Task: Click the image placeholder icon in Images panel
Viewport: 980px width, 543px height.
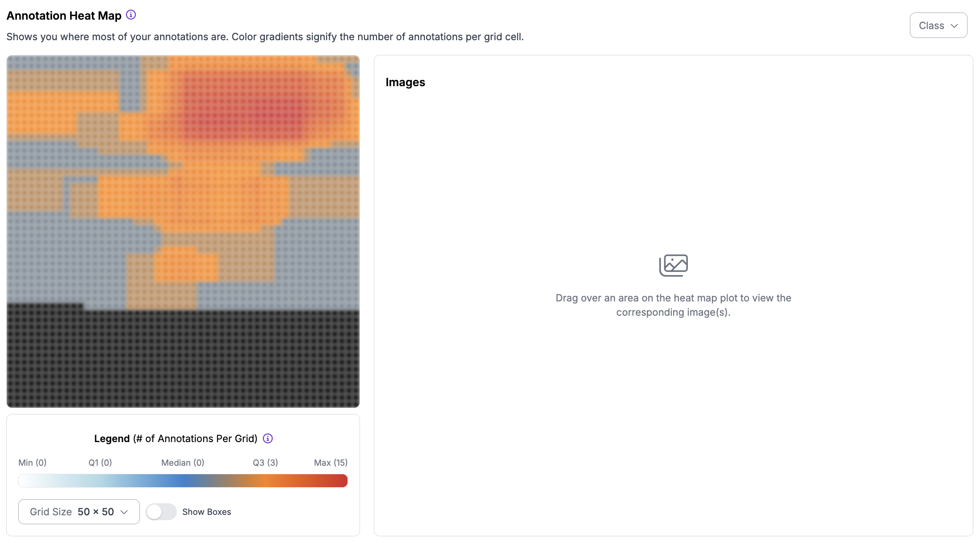Action: click(x=674, y=265)
